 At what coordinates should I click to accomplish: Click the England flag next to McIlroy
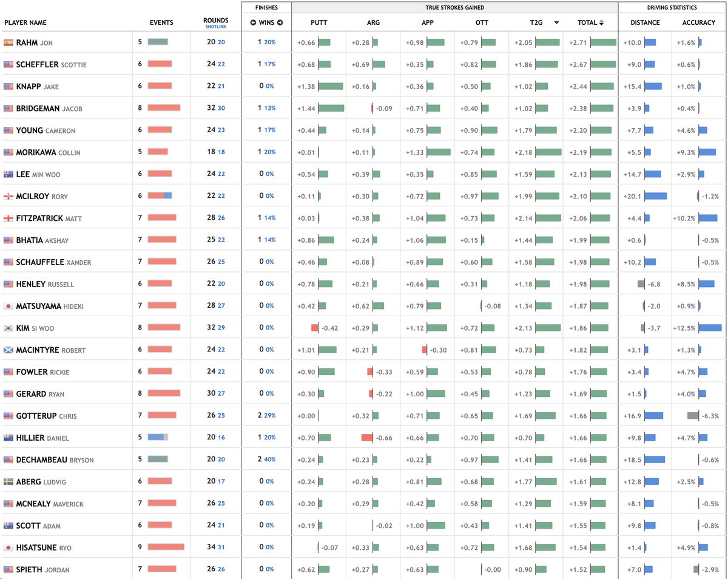point(8,196)
